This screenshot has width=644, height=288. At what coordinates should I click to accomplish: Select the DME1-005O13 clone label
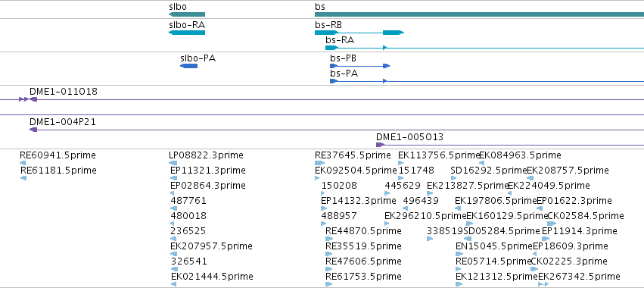[x=409, y=137]
